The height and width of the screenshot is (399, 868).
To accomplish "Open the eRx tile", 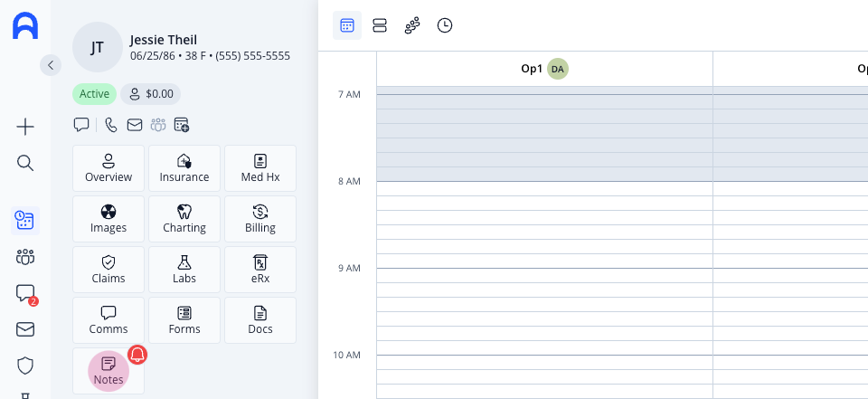I will (260, 270).
